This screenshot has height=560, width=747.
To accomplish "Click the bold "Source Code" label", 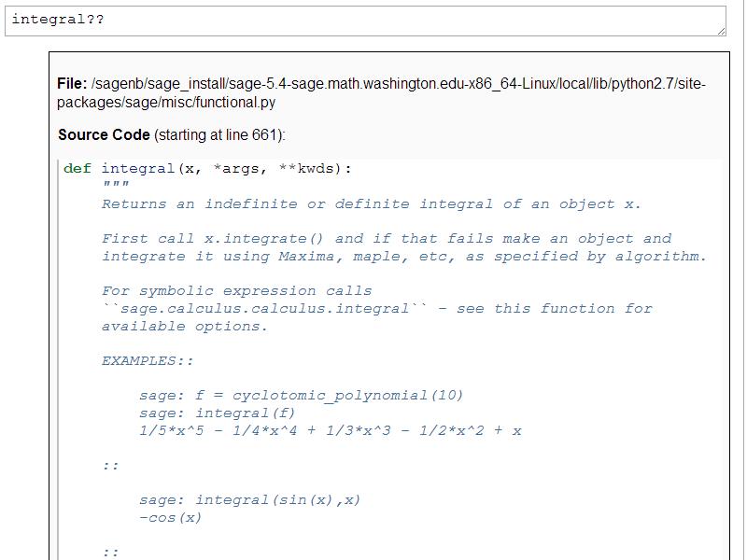I will [x=104, y=135].
